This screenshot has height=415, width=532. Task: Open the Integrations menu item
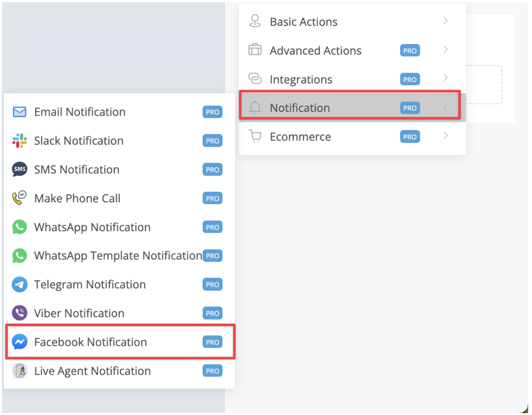352,79
